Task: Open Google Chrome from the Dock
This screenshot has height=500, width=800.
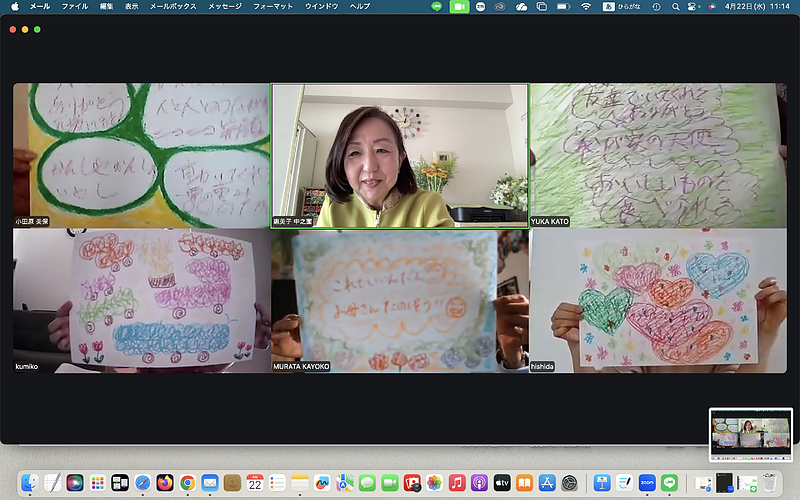Action: 187,483
